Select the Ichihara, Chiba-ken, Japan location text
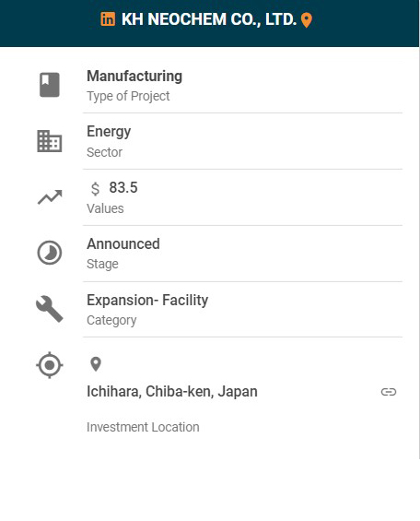The image size is (420, 521). coord(172,391)
